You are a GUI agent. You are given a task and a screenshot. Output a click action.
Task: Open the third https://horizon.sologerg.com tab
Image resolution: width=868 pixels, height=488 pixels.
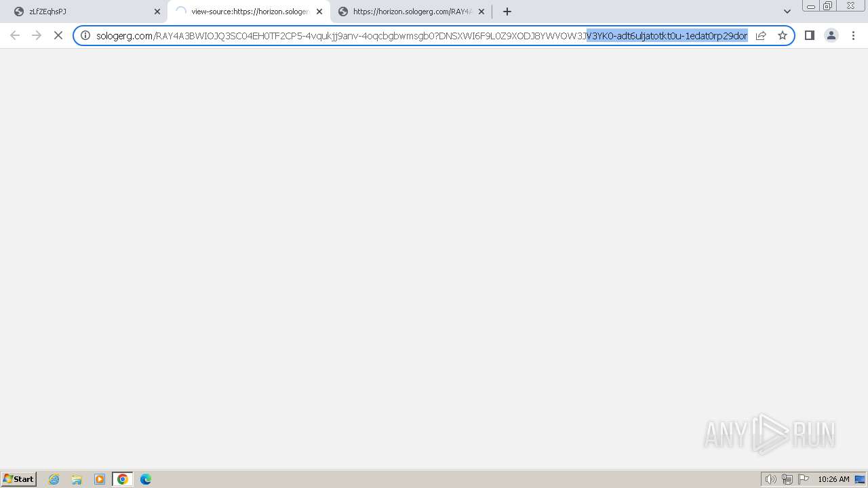point(411,12)
